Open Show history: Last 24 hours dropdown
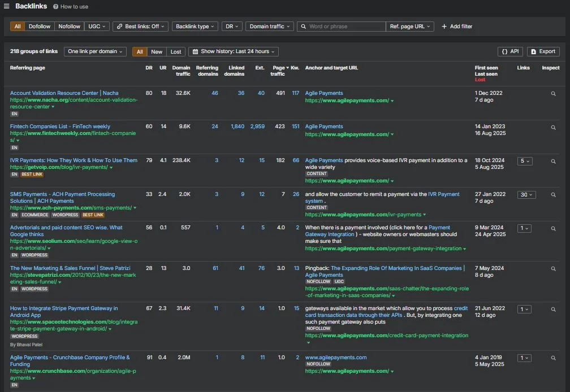The image size is (570, 392). [234, 51]
